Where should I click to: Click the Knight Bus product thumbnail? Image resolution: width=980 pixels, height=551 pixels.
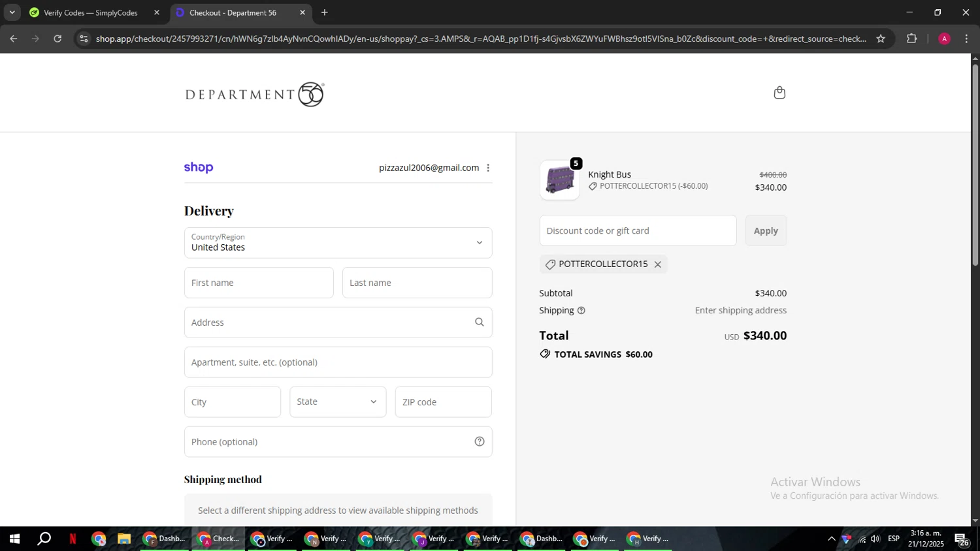(560, 180)
